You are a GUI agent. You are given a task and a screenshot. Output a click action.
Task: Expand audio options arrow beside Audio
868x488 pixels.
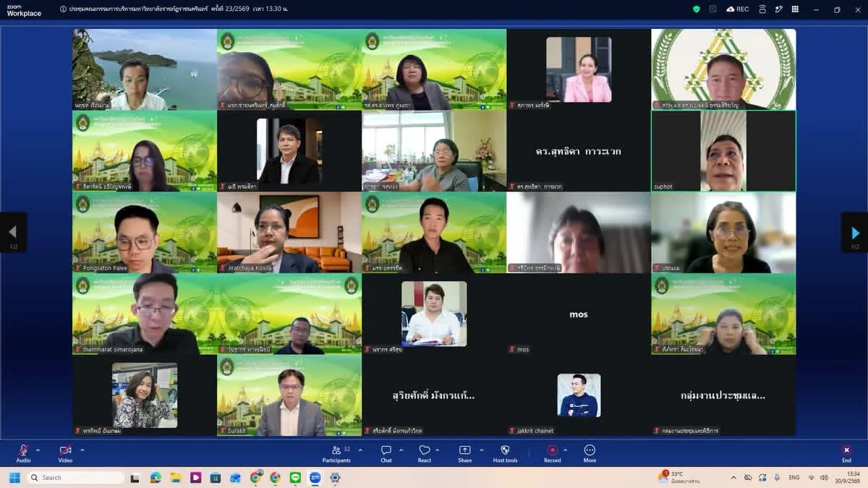[x=38, y=450]
